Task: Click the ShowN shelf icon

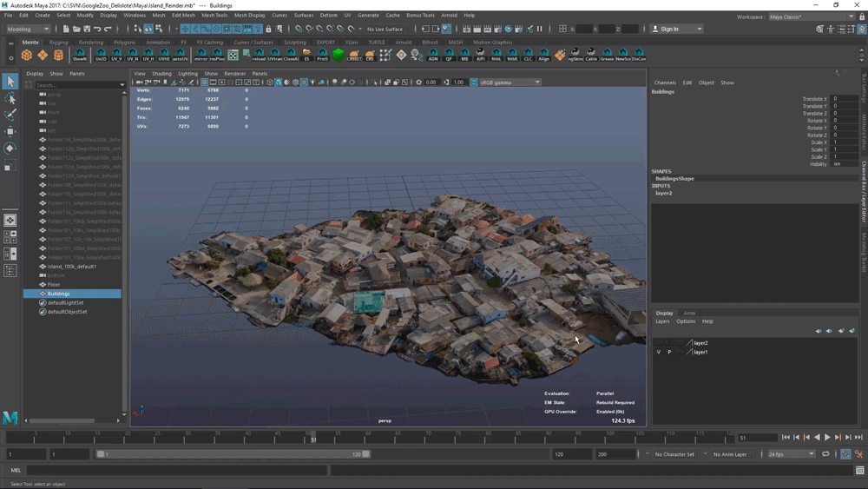Action: coord(80,55)
